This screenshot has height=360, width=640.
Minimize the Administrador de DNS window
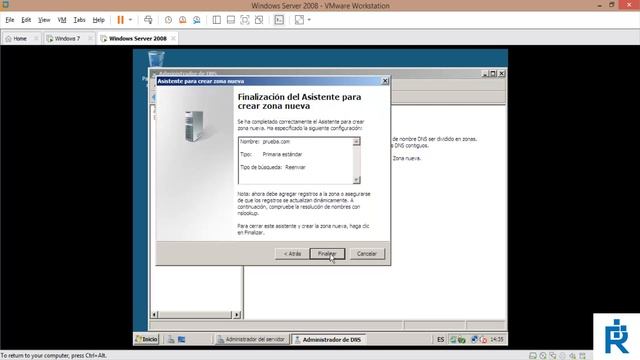(484, 73)
